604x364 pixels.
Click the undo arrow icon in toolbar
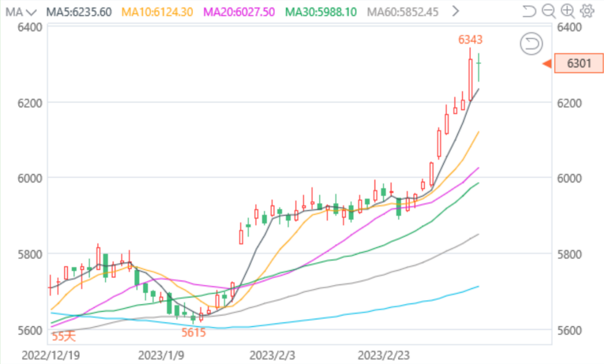coord(529,11)
